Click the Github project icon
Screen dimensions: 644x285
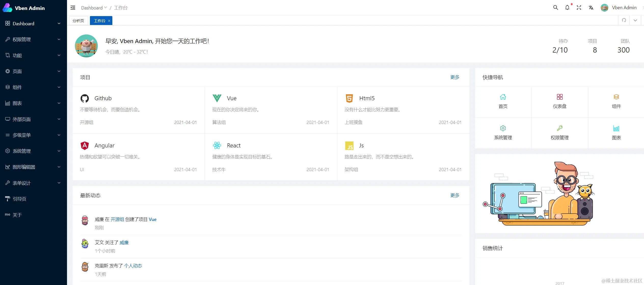[x=85, y=98]
